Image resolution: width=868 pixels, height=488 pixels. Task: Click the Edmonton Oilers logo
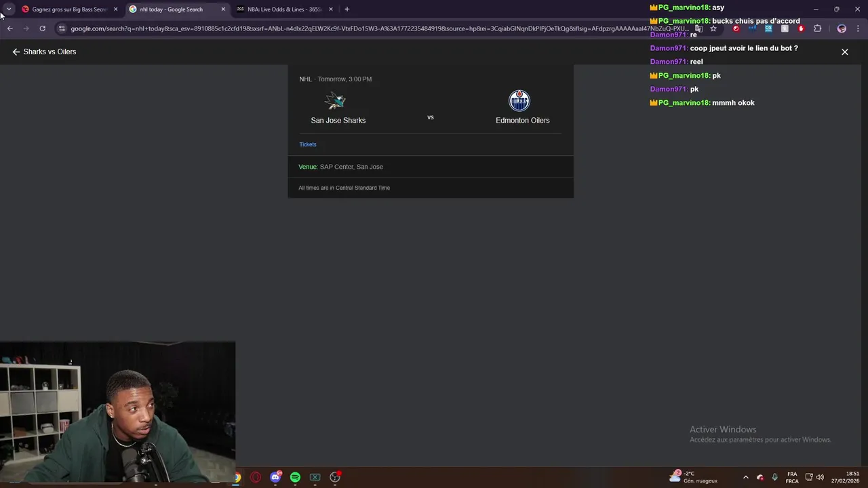pyautogui.click(x=519, y=101)
